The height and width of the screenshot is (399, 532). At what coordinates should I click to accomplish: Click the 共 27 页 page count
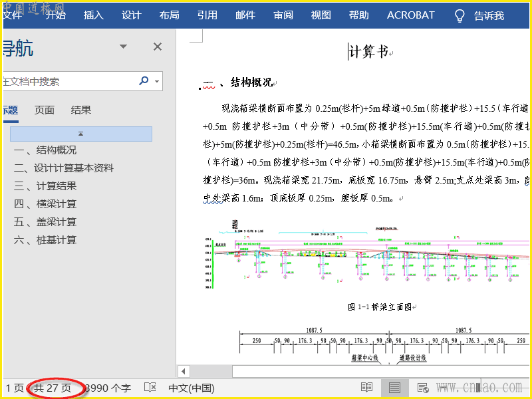(x=53, y=388)
